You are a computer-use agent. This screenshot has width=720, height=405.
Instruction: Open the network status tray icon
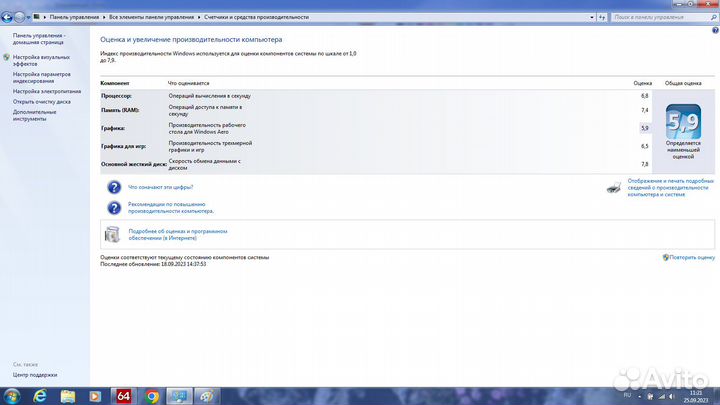(661, 396)
